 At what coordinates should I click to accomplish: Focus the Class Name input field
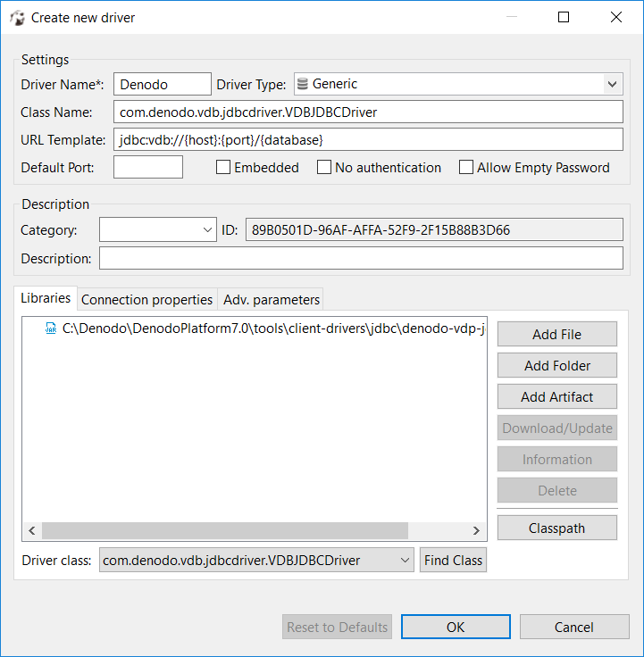pos(368,112)
